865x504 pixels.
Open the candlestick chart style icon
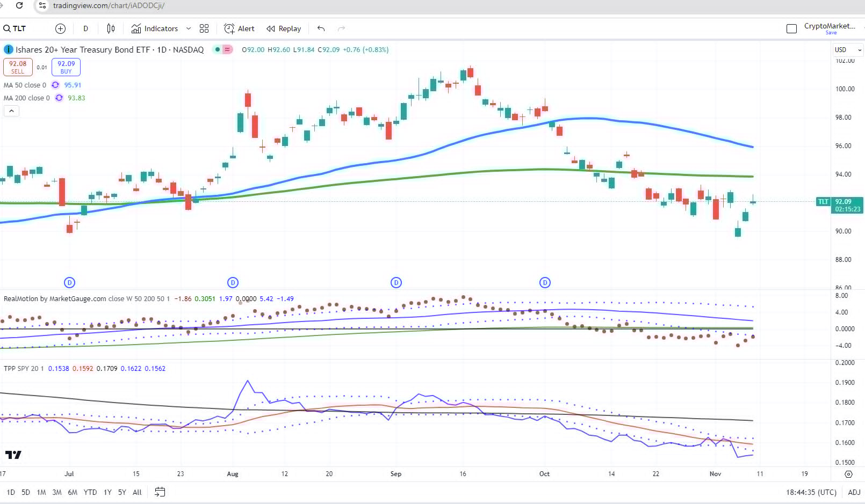(111, 28)
